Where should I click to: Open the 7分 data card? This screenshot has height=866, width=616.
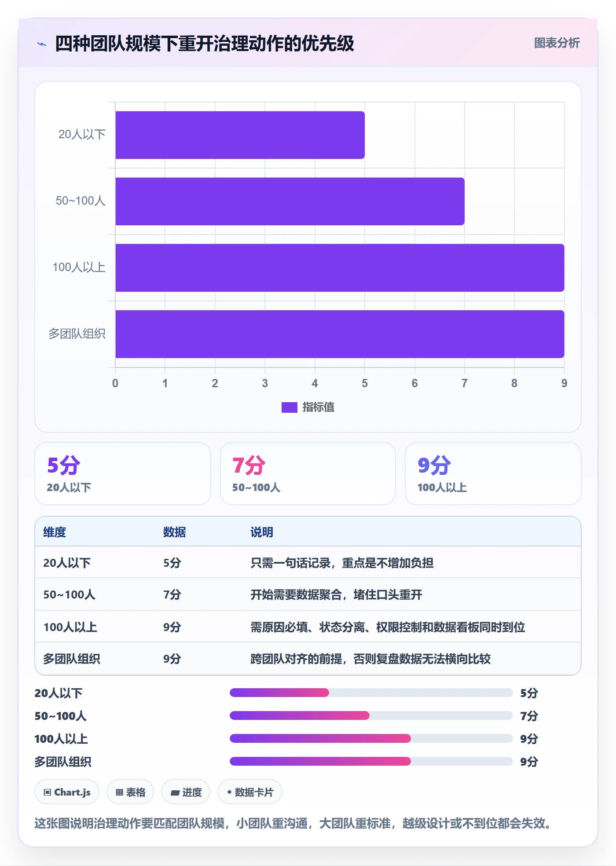point(308,473)
